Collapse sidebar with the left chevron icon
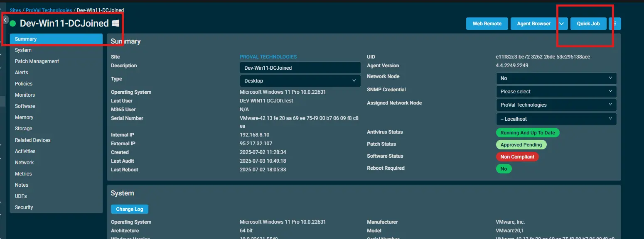 click(5, 19)
